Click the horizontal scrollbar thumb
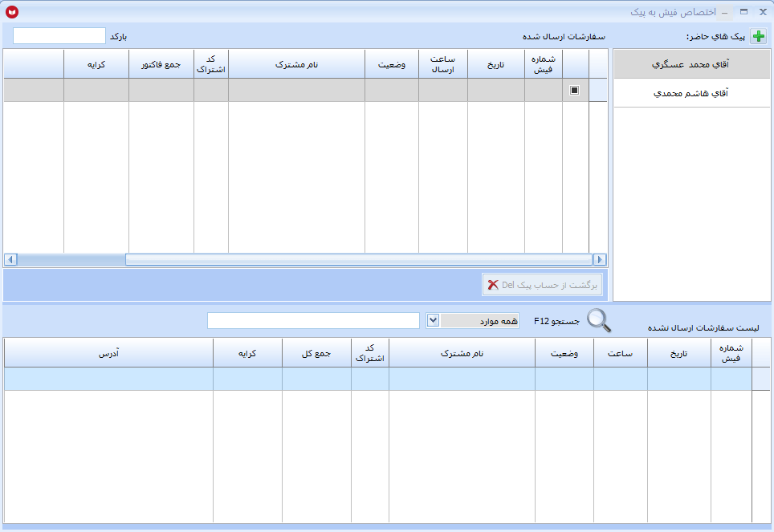 click(x=359, y=260)
